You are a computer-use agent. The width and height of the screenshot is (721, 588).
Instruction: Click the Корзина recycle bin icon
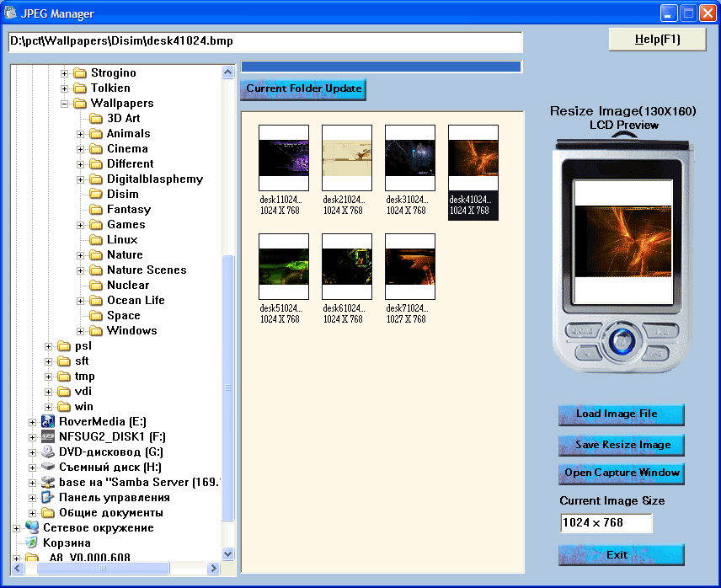(x=32, y=543)
